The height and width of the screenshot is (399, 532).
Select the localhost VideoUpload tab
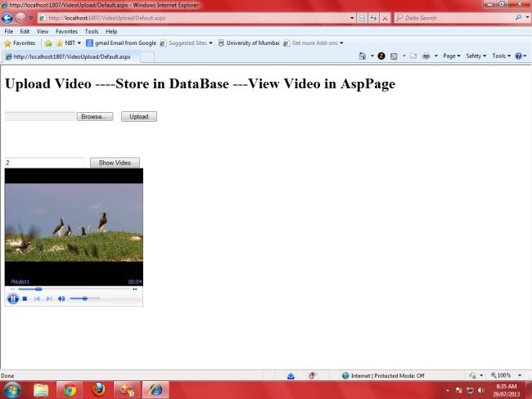tap(71, 56)
